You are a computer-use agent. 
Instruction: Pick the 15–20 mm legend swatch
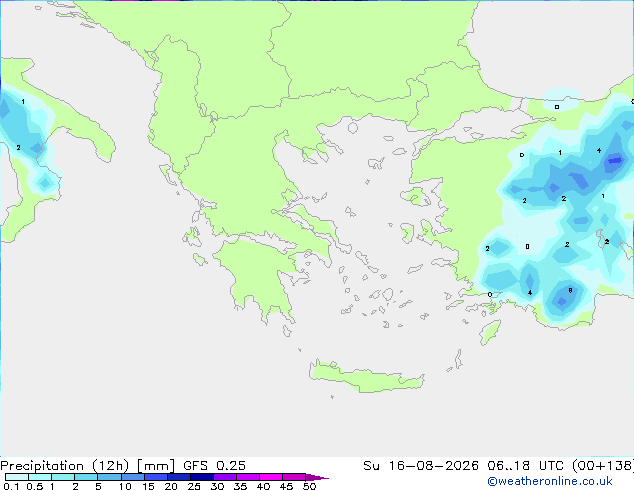coord(156,477)
